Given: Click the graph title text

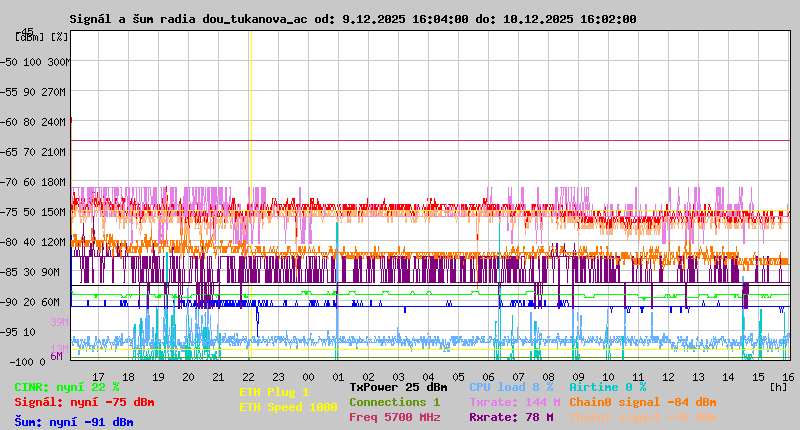Looking at the screenshot, I should point(352,19).
